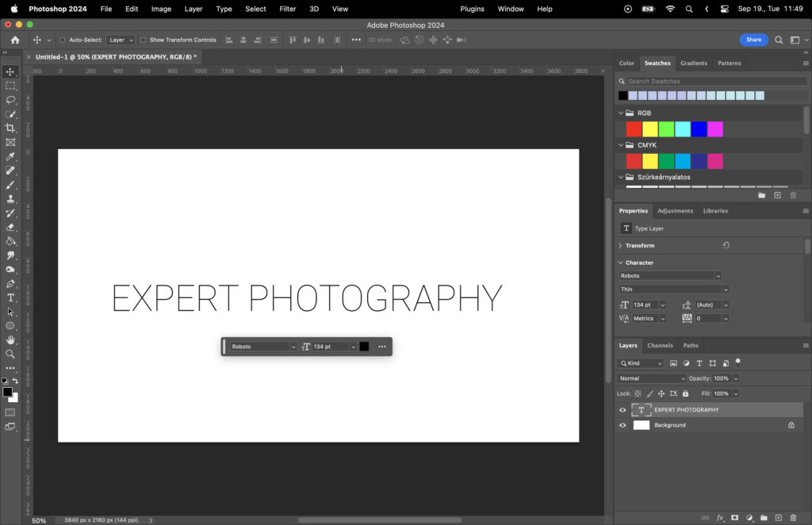812x525 pixels.
Task: Hide the EXPERT PHOTOGRAPHY layer
Action: point(622,409)
